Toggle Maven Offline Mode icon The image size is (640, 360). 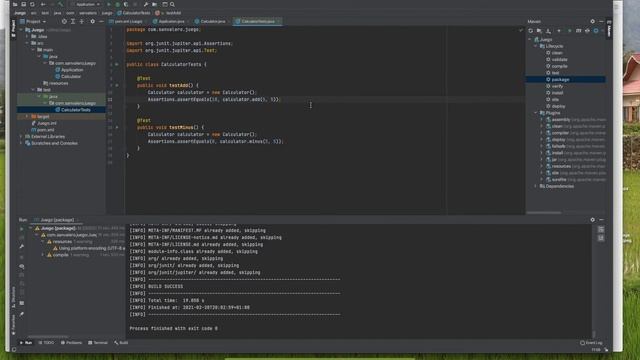tap(587, 31)
